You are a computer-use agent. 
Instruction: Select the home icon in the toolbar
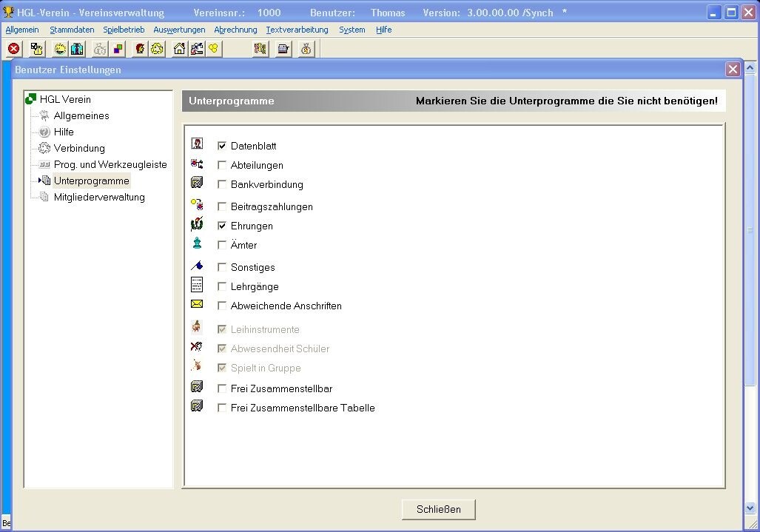pyautogui.click(x=177, y=48)
